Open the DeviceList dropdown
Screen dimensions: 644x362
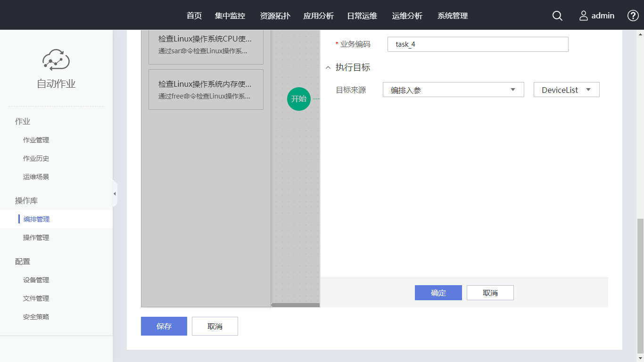[x=566, y=90]
